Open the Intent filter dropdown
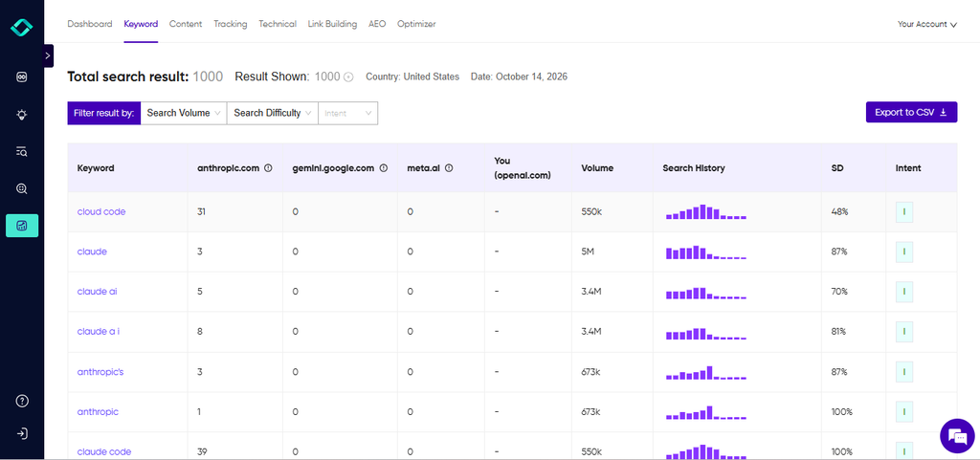This screenshot has width=980, height=460. point(348,113)
